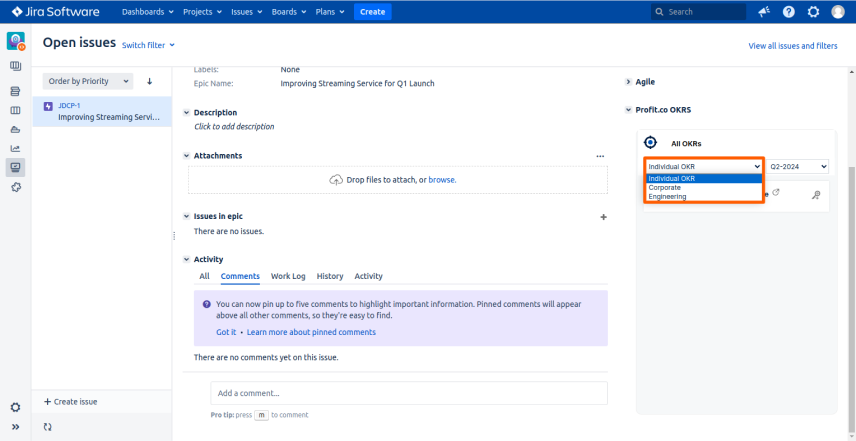Image resolution: width=856 pixels, height=441 pixels.
Task: Open the Board columns icon in sidebar
Action: click(x=15, y=110)
